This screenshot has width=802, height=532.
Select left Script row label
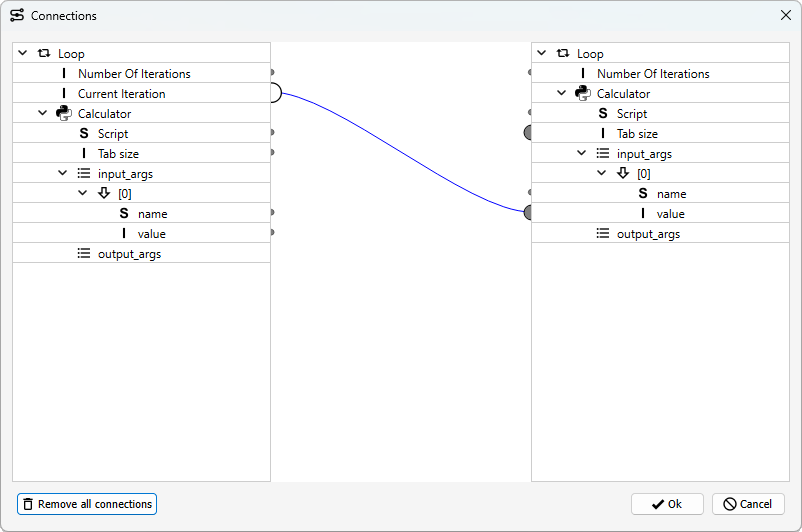(113, 134)
